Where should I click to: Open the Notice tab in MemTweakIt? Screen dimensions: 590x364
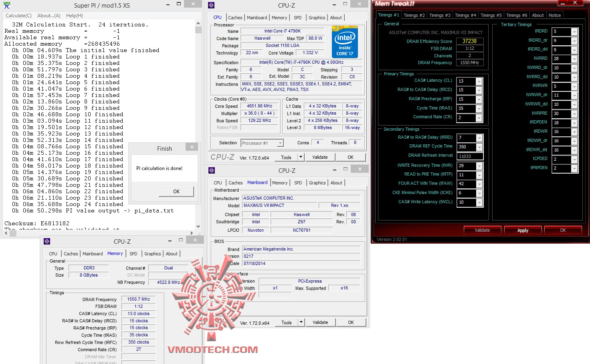coord(555,15)
